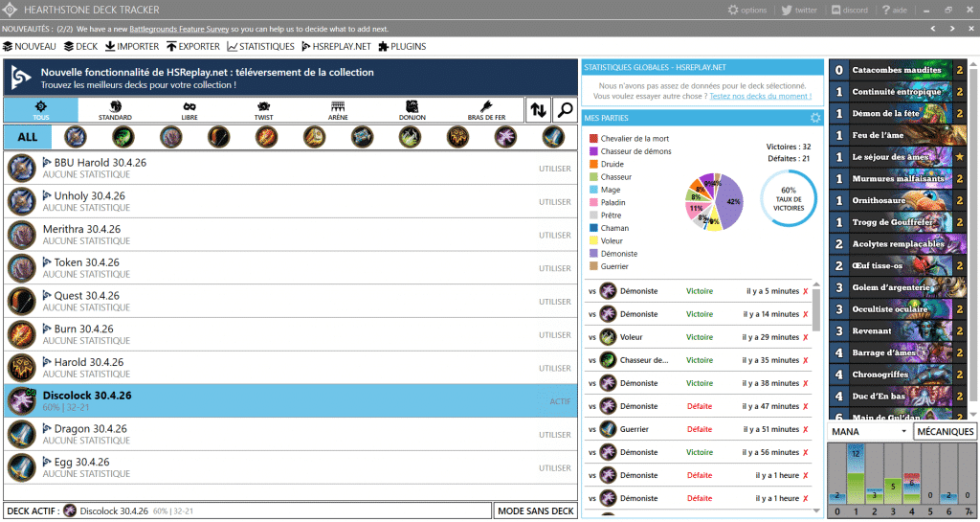Filter decks by Paladin class icon
The width and height of the screenshot is (980, 522).
(x=314, y=136)
